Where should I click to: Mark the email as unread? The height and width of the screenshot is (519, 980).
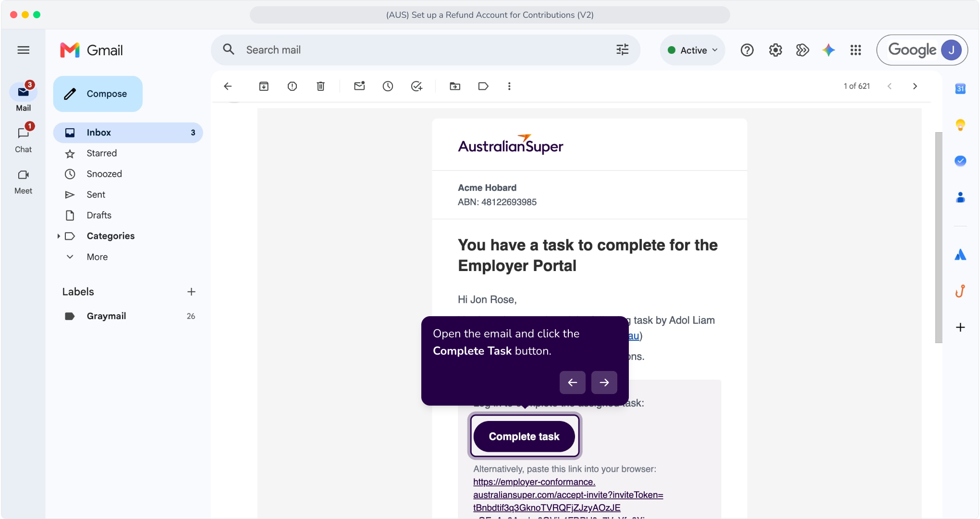tap(359, 86)
